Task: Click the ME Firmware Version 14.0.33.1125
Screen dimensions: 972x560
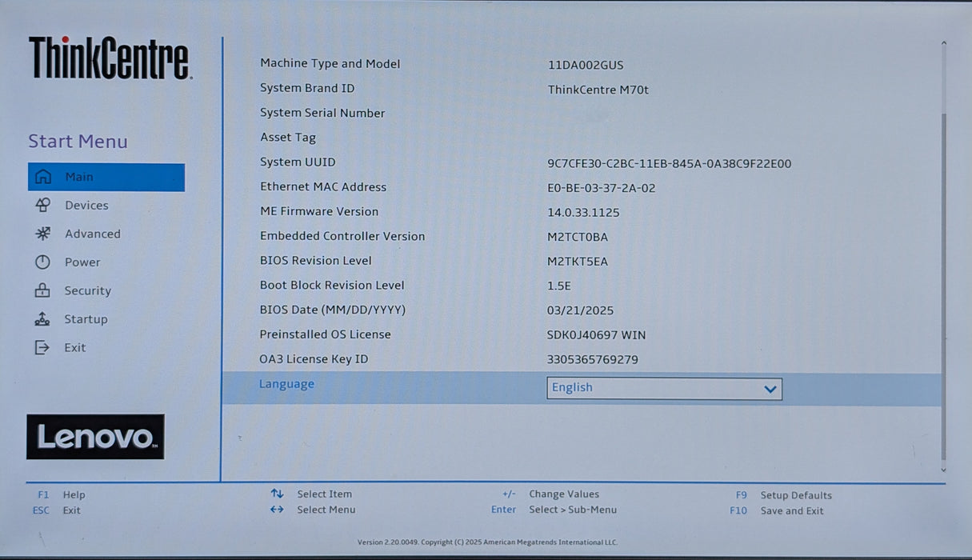Action: 583,213
